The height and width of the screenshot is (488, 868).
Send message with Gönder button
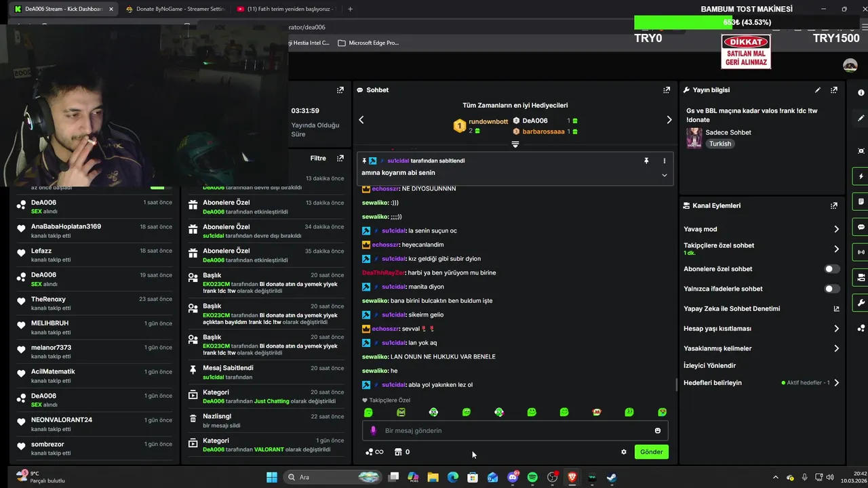coord(651,452)
